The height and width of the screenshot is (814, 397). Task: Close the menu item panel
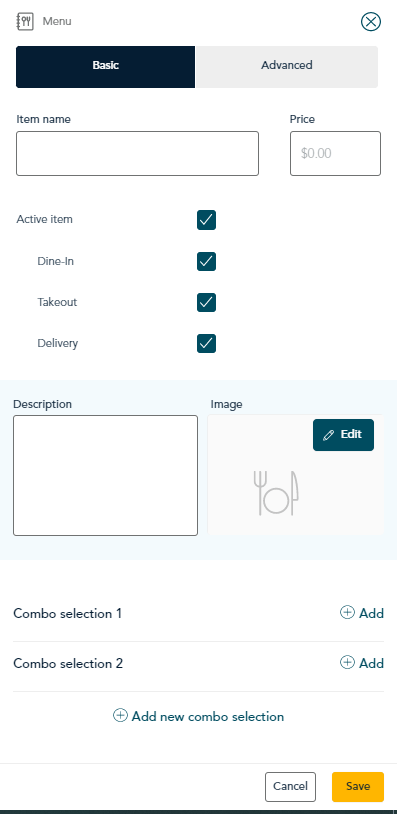pyautogui.click(x=371, y=22)
